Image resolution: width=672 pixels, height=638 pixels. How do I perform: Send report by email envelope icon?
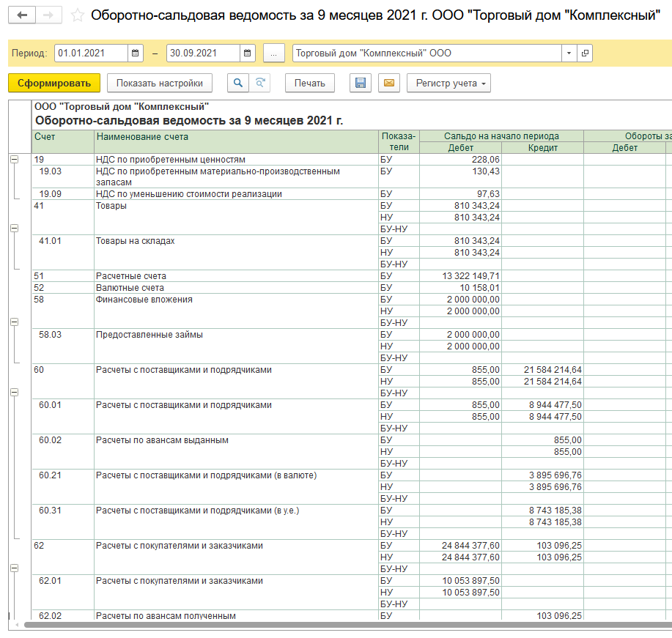389,84
